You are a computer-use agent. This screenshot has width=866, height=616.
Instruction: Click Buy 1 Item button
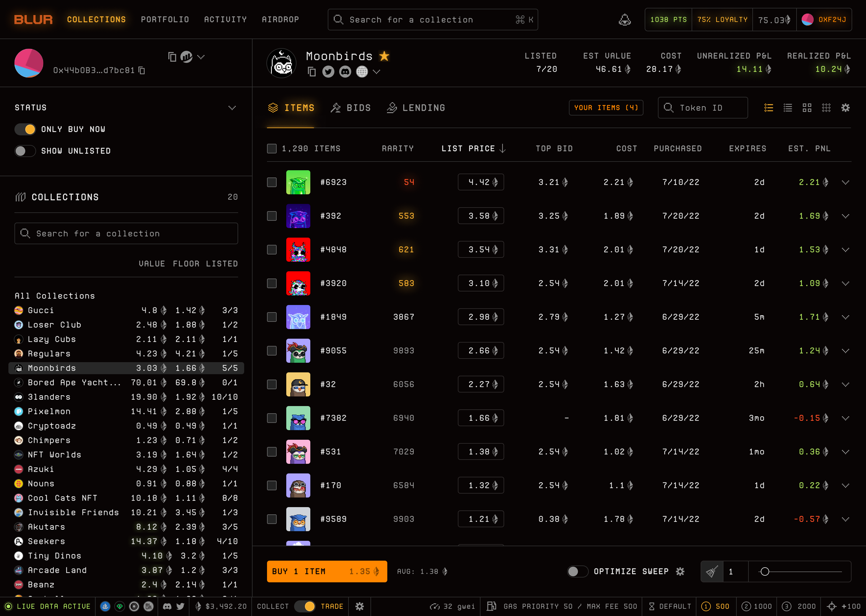[327, 571]
